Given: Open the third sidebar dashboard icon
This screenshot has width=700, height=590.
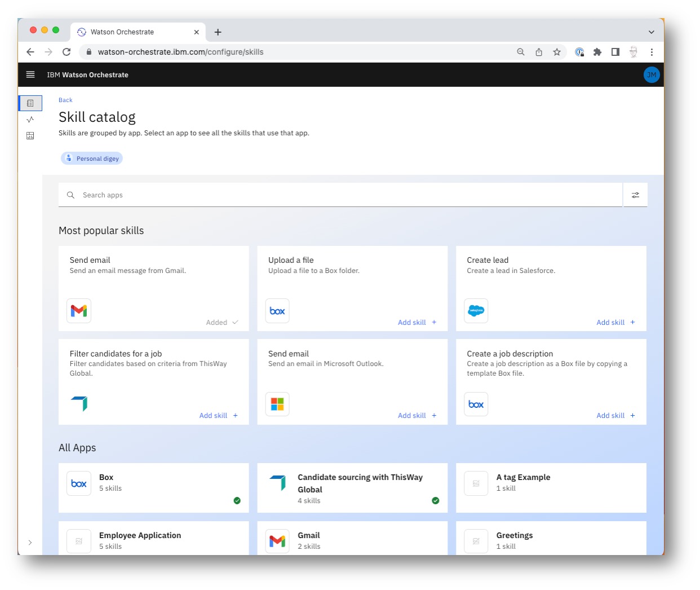Looking at the screenshot, I should point(30,135).
